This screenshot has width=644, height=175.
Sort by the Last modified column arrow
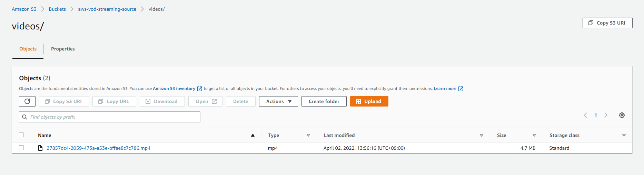[482, 135]
